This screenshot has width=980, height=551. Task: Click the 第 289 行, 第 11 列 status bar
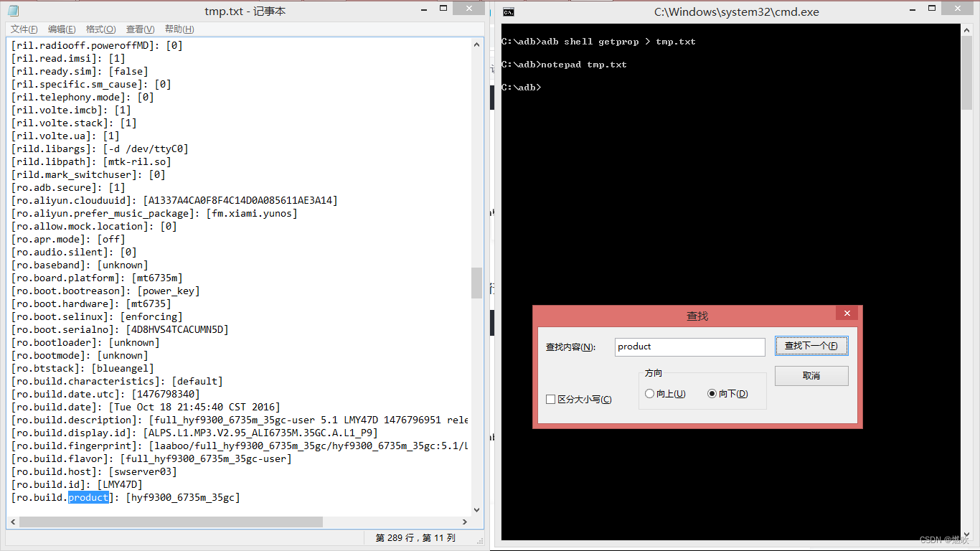415,537
